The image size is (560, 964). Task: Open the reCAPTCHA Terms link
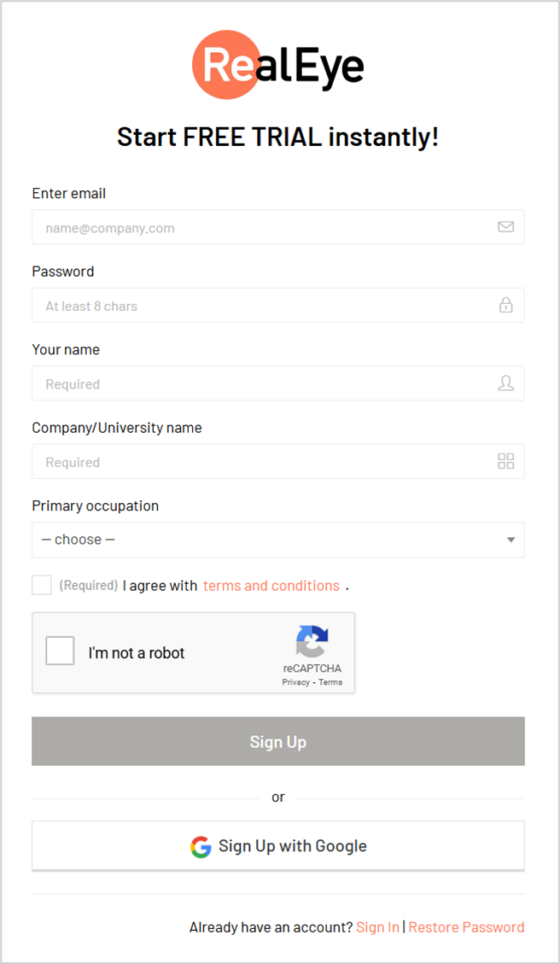[x=330, y=682]
